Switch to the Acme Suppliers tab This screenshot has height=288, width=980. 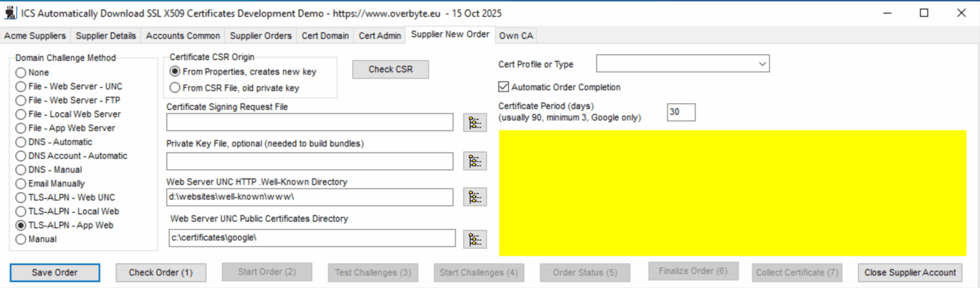coord(35,36)
